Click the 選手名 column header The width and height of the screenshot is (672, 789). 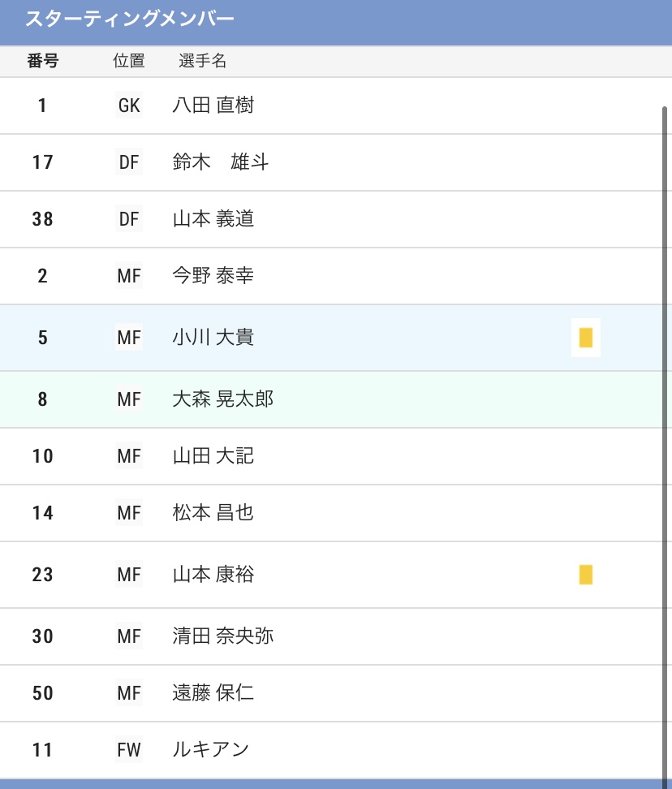pyautogui.click(x=203, y=61)
